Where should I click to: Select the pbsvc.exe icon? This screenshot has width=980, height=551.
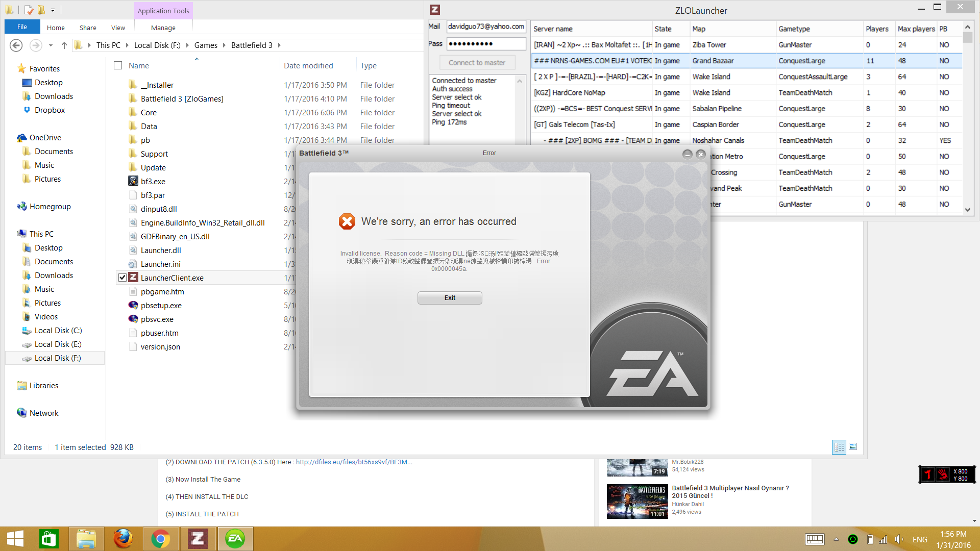coord(133,319)
